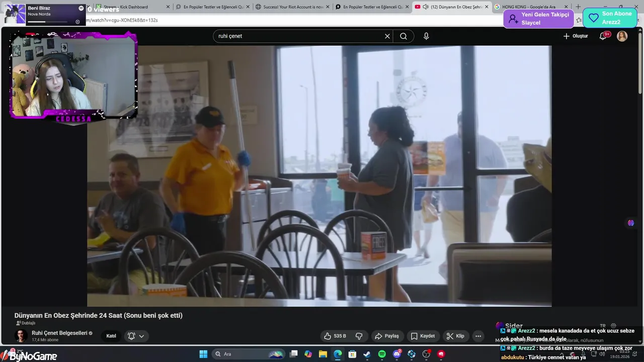The height and width of the screenshot is (362, 644).
Task: Open Steam from the taskbar
Action: [367, 354]
